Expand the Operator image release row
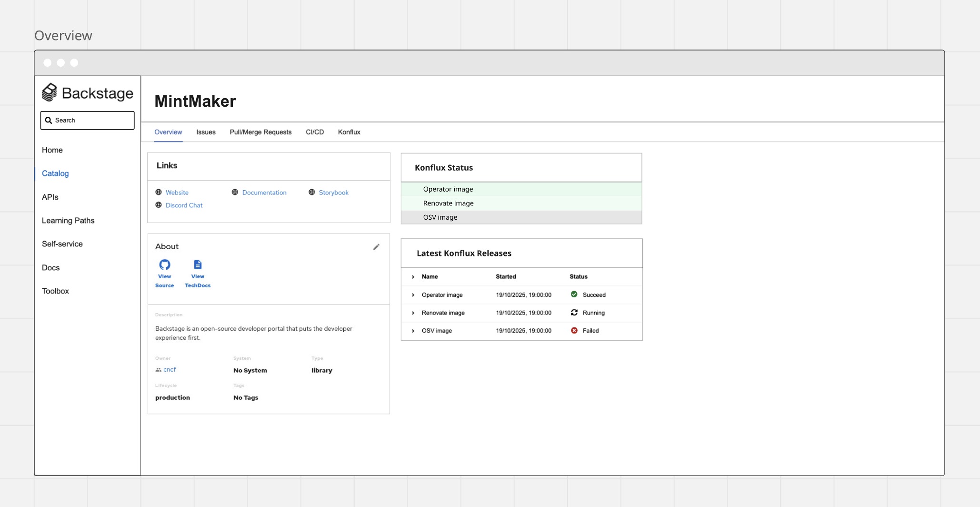The height and width of the screenshot is (507, 980). click(x=413, y=295)
